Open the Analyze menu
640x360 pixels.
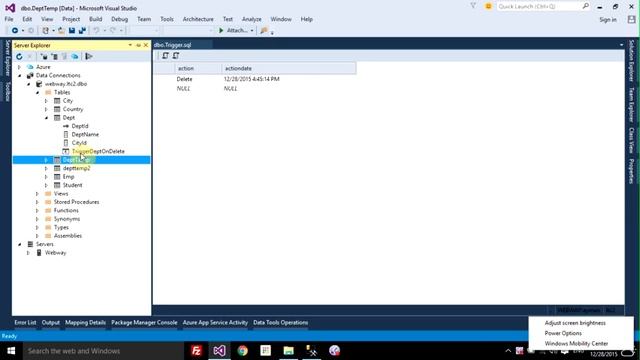251,19
